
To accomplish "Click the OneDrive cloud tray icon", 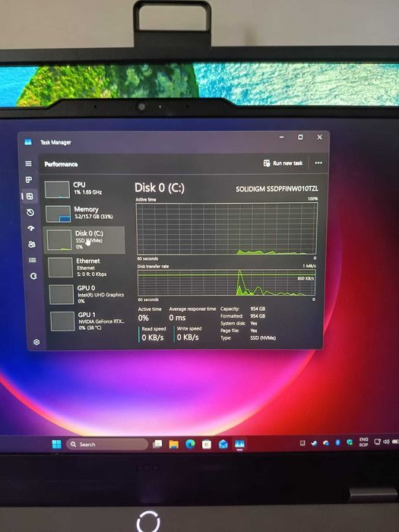I will pyautogui.click(x=326, y=443).
